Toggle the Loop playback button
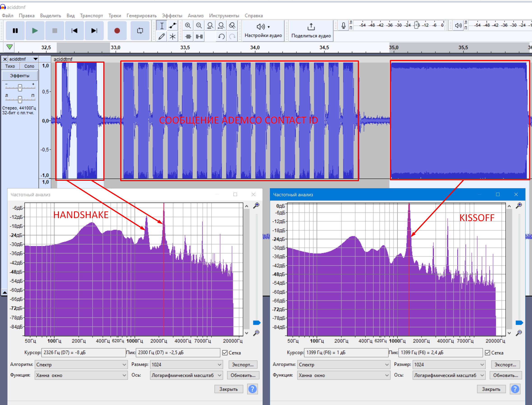Viewport: 532px width, 405px height. pos(140,31)
